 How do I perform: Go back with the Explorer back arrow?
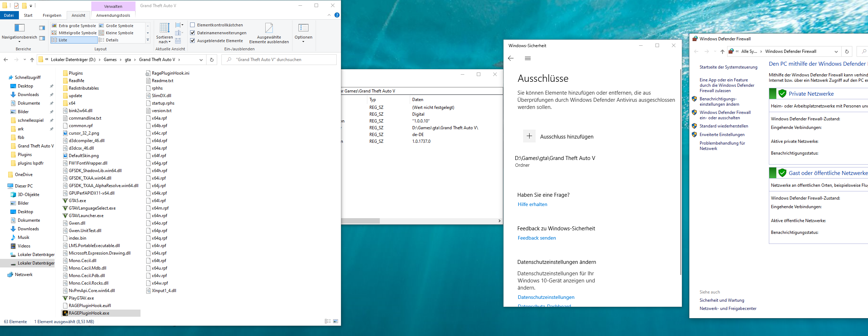pos(6,60)
